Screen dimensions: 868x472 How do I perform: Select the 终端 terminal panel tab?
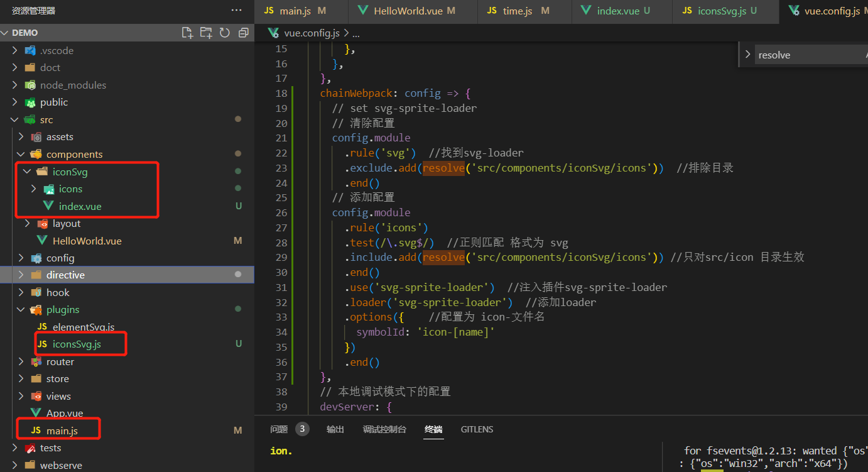point(433,429)
